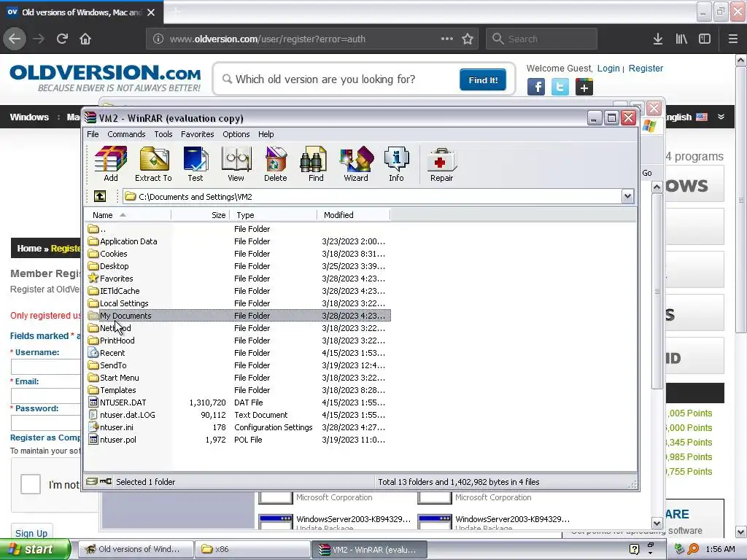Open page actions three-dot menu
747x560 pixels.
(447, 39)
